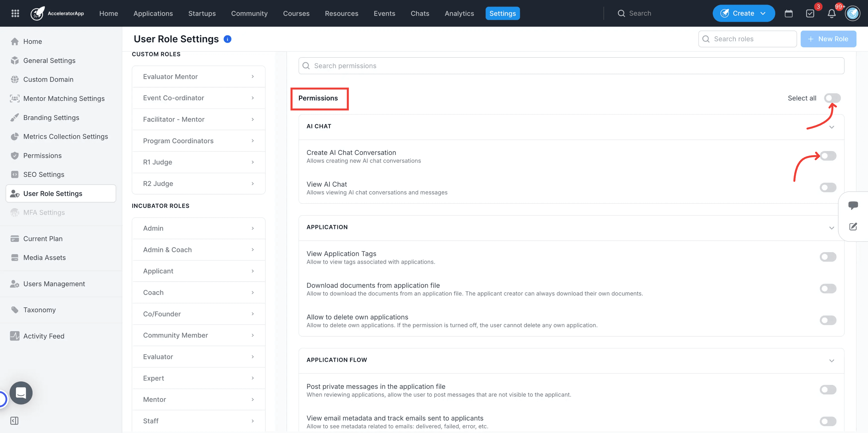Click the edit note side panel icon
The width and height of the screenshot is (868, 433).
pos(853,227)
